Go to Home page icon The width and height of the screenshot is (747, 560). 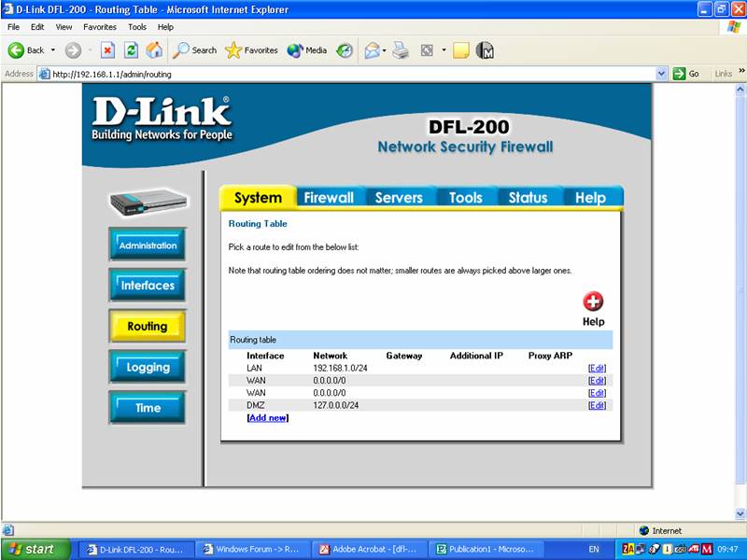click(x=154, y=50)
